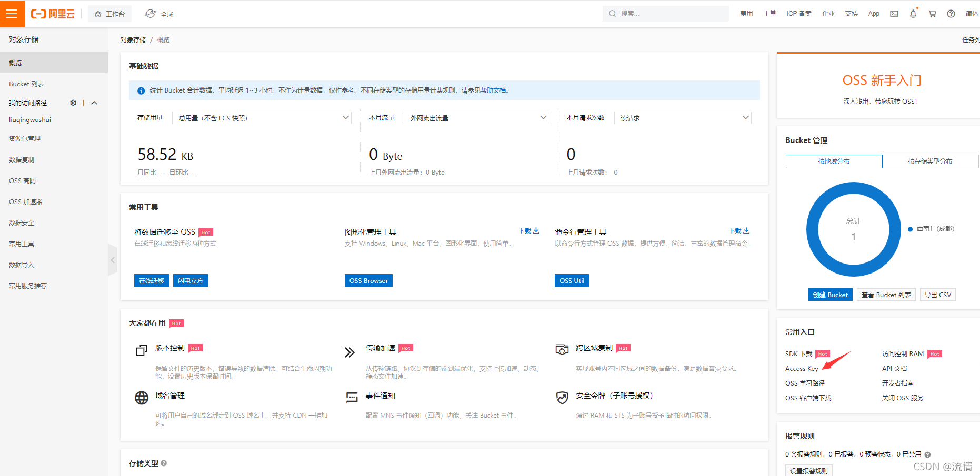Screen dimensions: 980x476
Task: Open 资源包管理 in sidebar
Action: (x=25, y=139)
